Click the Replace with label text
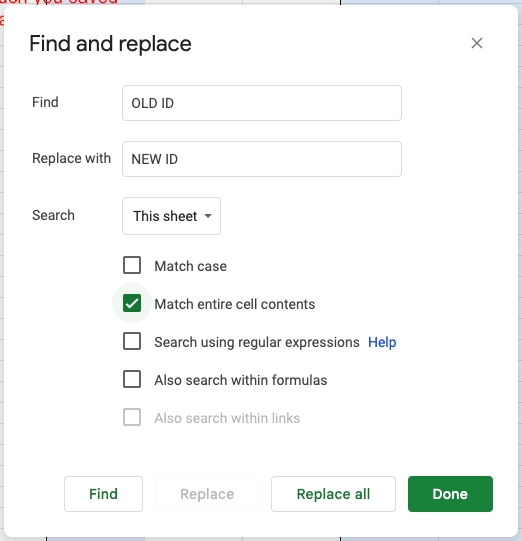 click(x=71, y=158)
